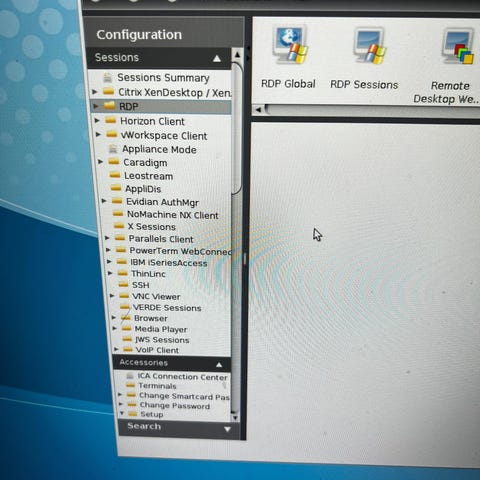Click the Horizon Client folder icon
Screen dimensions: 480x480
coord(111,120)
